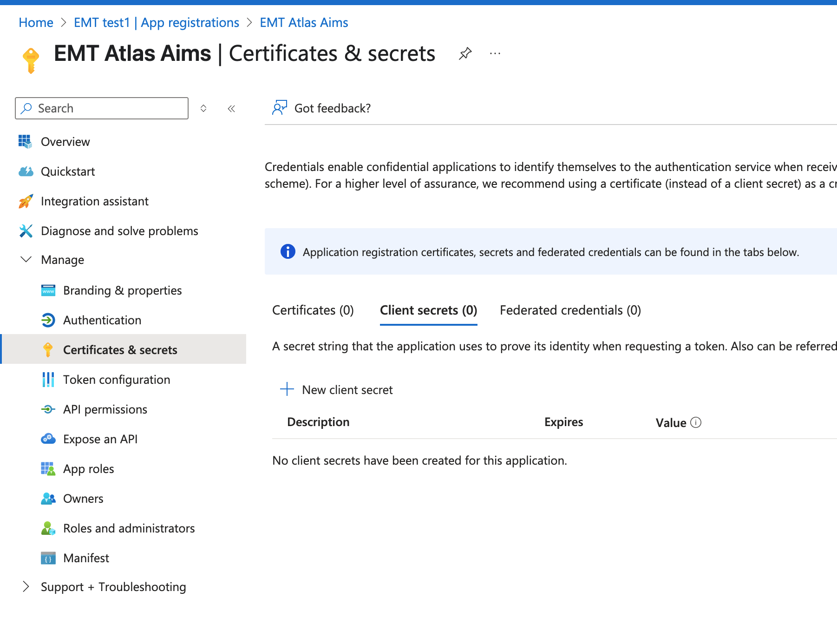
Task: Click the Roles and administrators icon
Action: coord(48,528)
